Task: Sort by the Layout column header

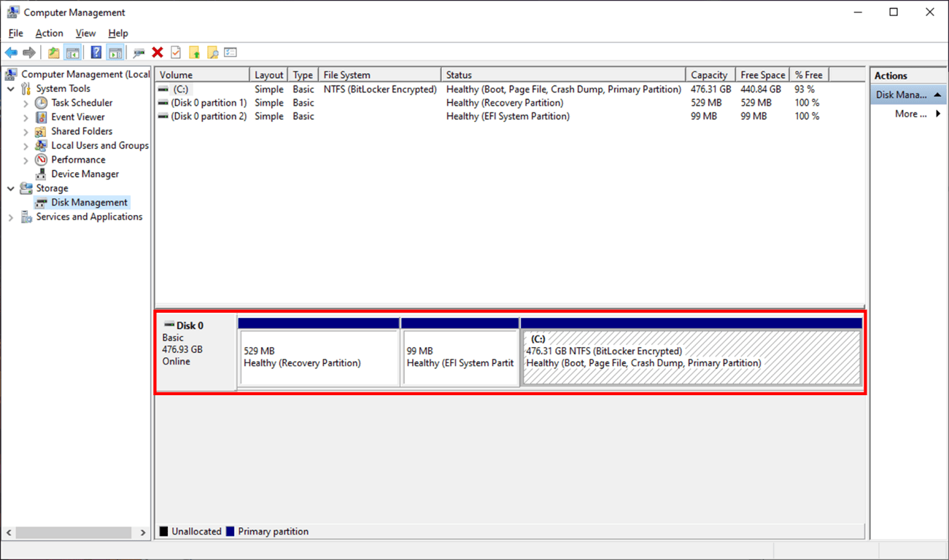Action: click(x=269, y=74)
